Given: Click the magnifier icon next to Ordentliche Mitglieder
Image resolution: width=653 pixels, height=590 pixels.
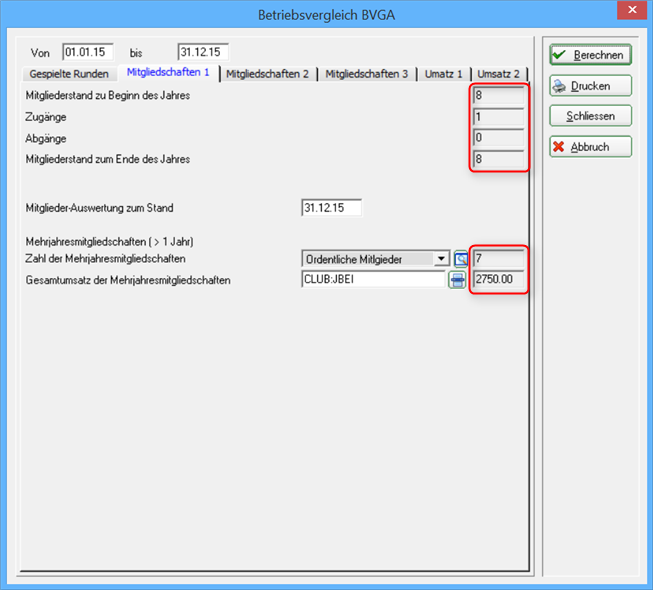Looking at the screenshot, I should coord(461,259).
